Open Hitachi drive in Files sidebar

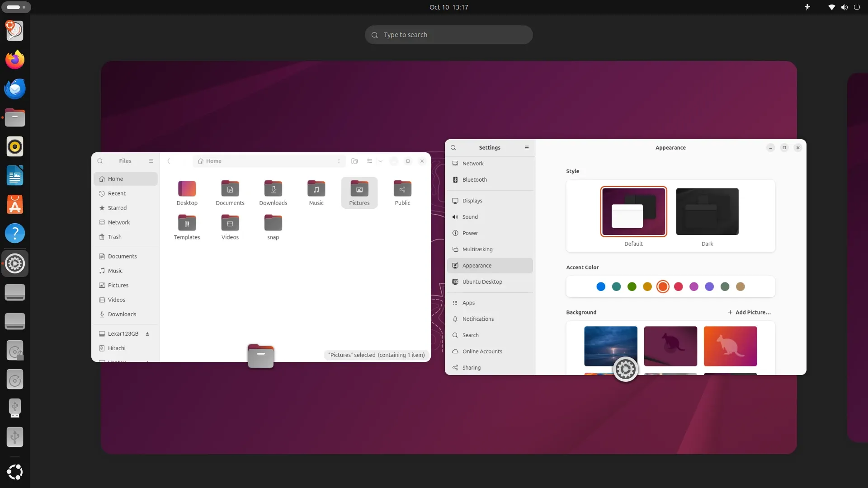coord(126,348)
